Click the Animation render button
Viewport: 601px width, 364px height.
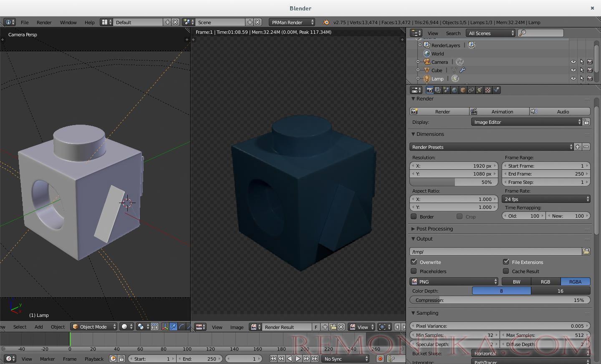pos(499,111)
